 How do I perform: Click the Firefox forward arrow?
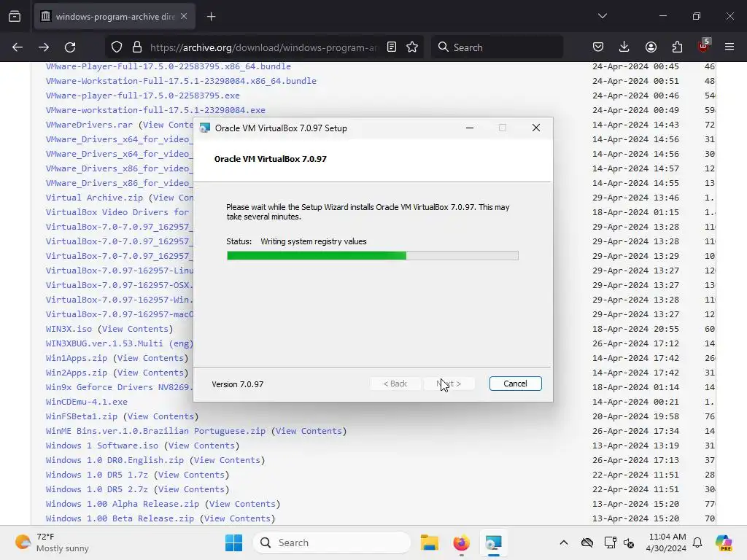tap(44, 47)
